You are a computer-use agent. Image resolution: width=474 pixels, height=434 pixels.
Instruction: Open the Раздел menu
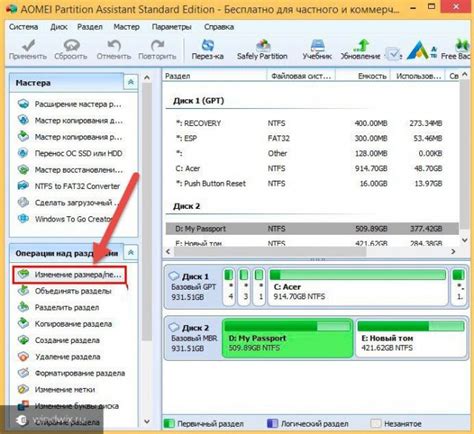[90, 27]
